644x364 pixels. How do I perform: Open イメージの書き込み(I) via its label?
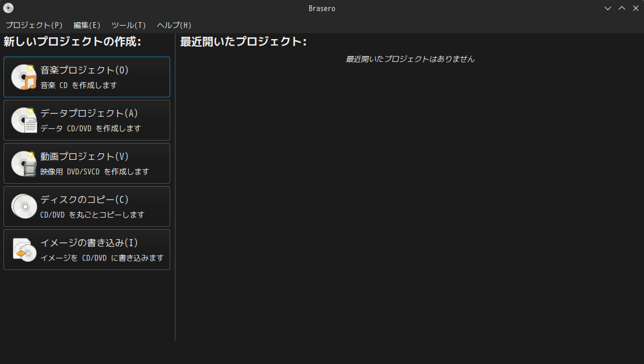(89, 243)
